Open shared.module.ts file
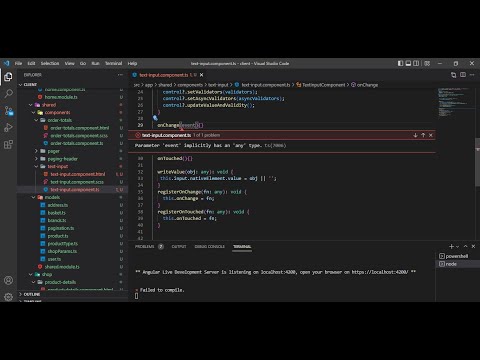The image size is (480, 360). (62, 267)
